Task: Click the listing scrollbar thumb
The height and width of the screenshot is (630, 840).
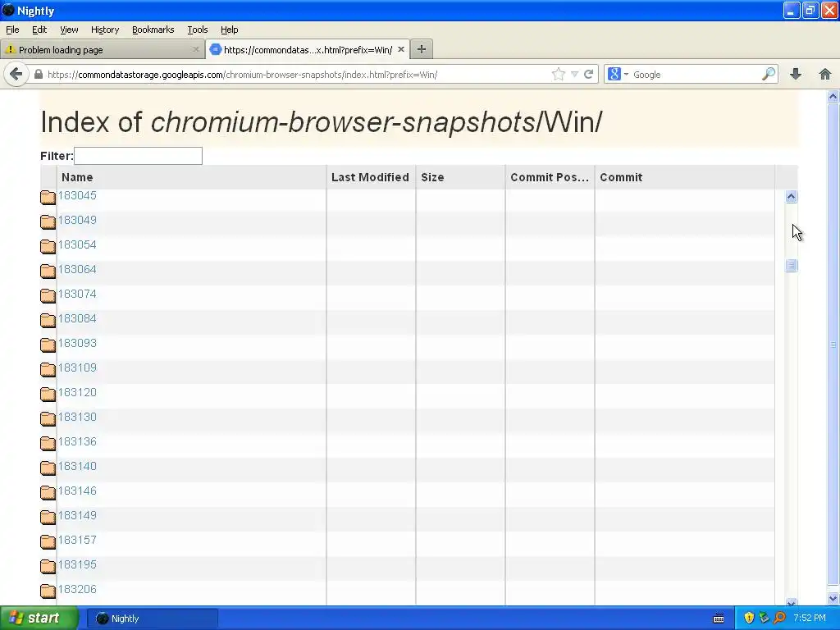Action: pyautogui.click(x=792, y=266)
